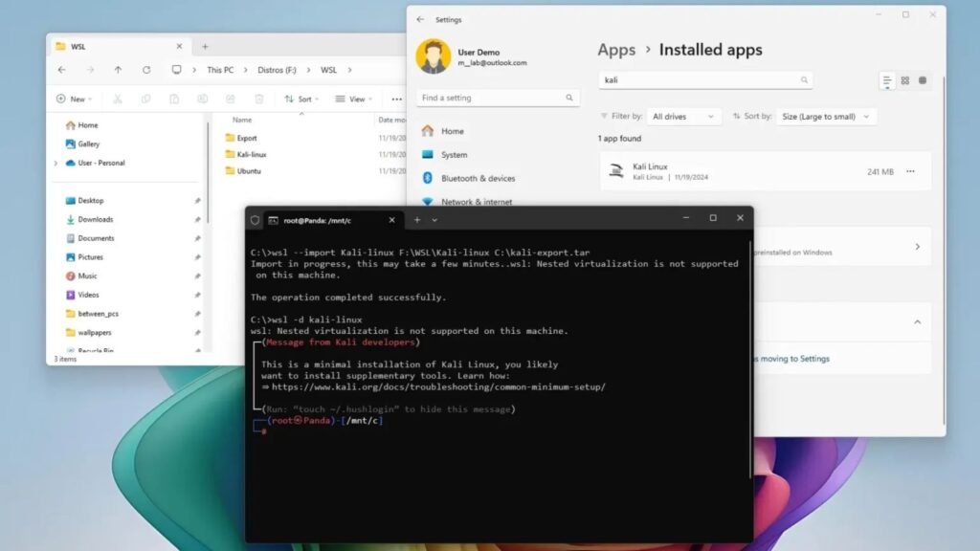Click the Find a setting search field
The image size is (980, 551).
click(490, 98)
